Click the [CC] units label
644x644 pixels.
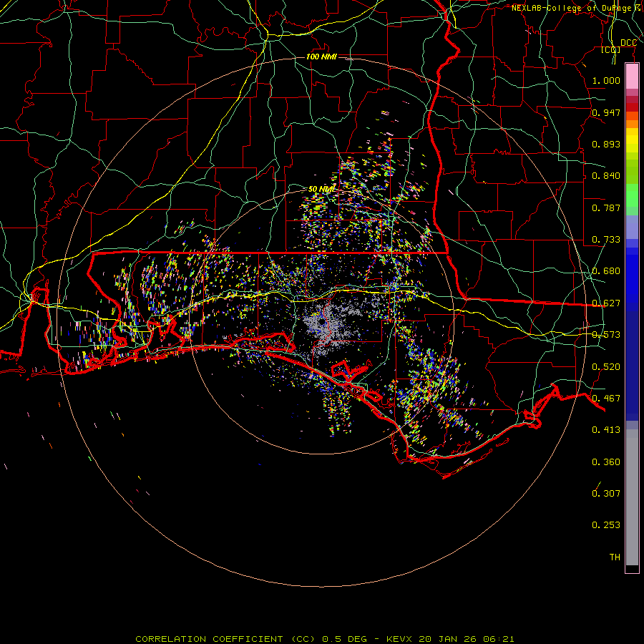click(611, 50)
